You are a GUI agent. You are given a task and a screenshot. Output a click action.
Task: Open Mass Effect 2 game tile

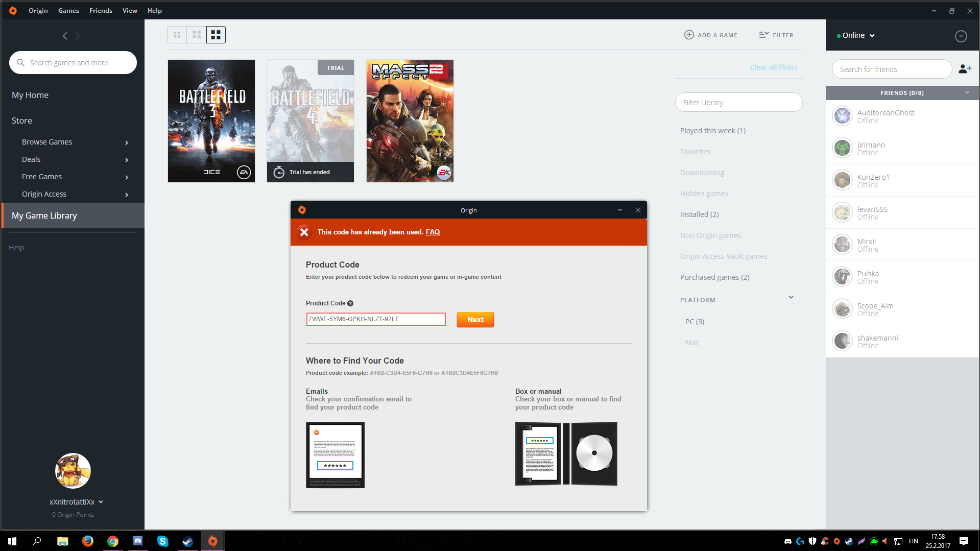tap(410, 121)
